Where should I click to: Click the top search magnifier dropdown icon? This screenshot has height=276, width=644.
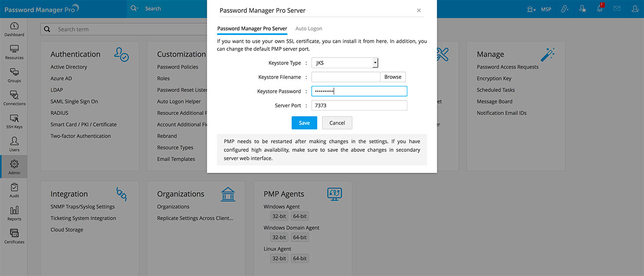click(x=134, y=9)
